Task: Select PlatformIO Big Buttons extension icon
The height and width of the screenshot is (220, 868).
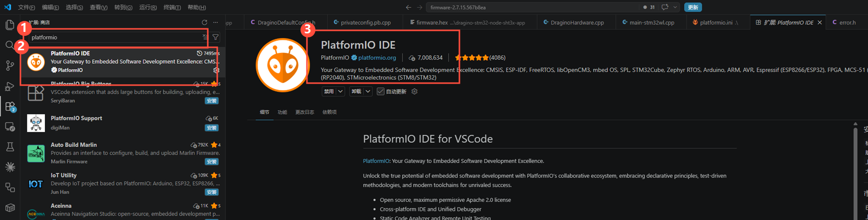Action: pos(36,93)
